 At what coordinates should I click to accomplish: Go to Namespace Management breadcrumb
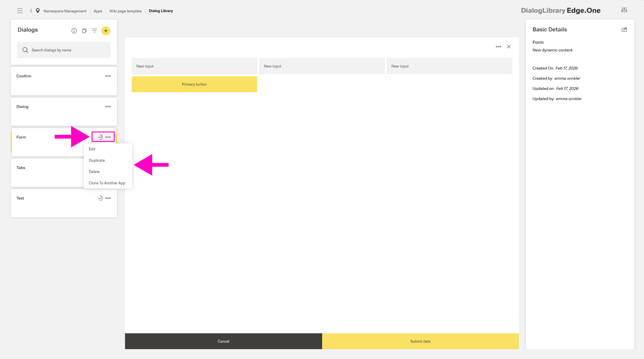click(x=65, y=11)
